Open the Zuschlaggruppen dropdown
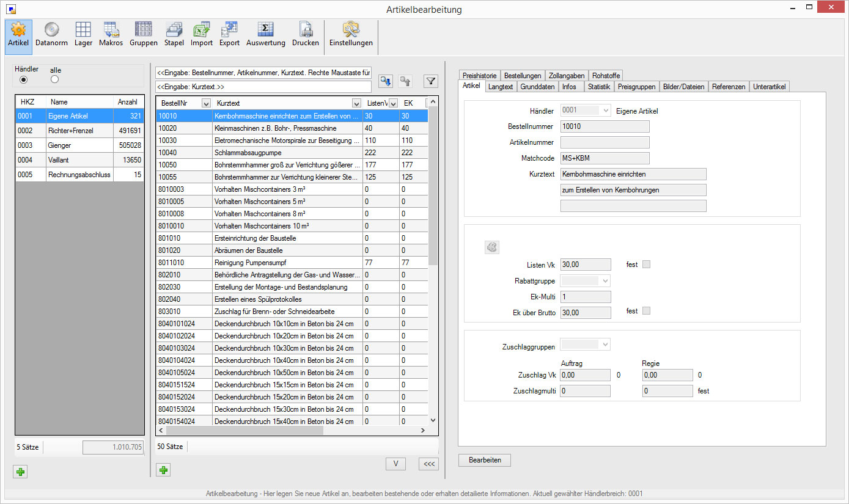The height and width of the screenshot is (504, 849). pyautogui.click(x=605, y=345)
